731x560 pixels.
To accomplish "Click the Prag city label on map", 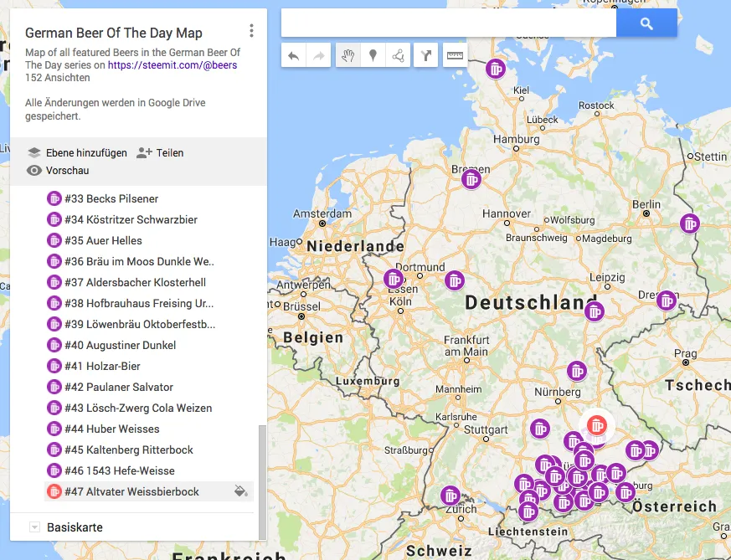I will 685,353.
